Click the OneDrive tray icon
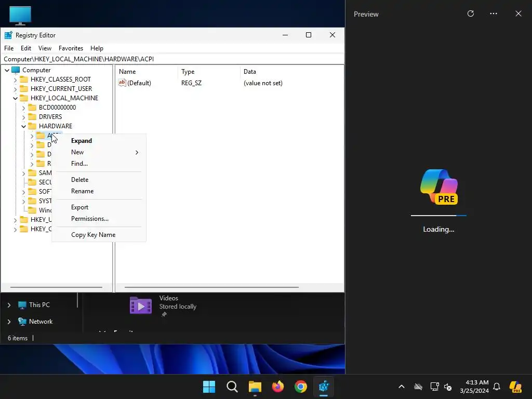Screen dimensions: 532x399 (418, 387)
